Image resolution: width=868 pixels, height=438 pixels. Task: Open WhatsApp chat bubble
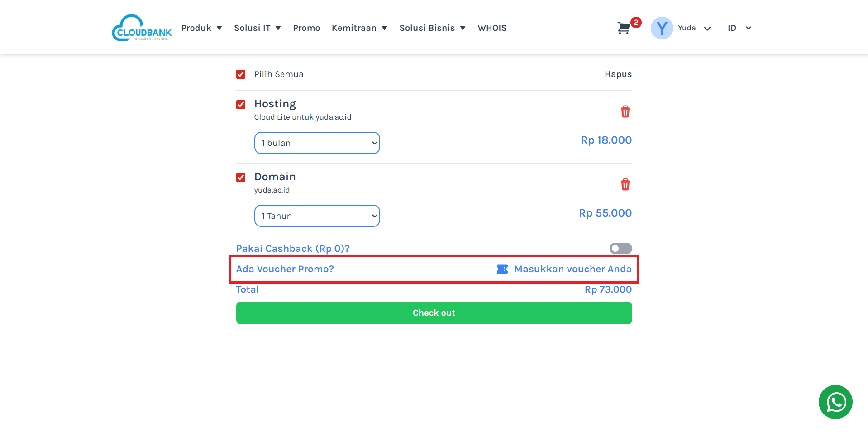(835, 402)
